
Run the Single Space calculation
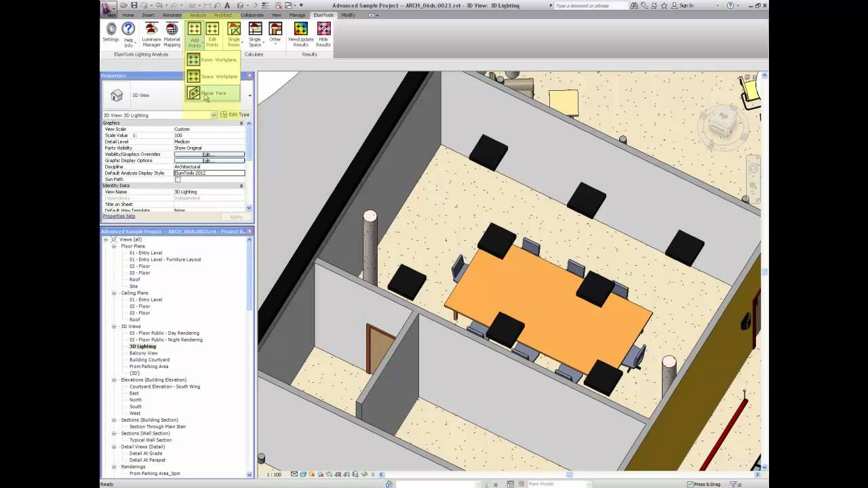point(255,34)
